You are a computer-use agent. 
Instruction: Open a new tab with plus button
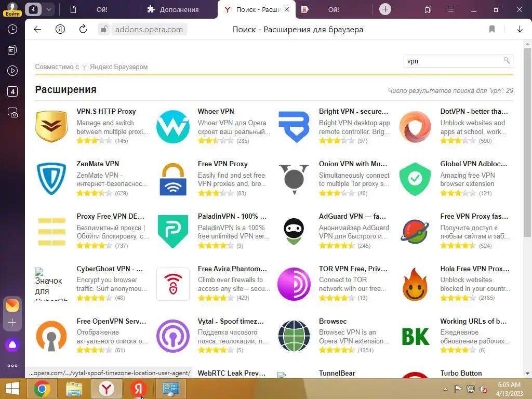pos(385,9)
